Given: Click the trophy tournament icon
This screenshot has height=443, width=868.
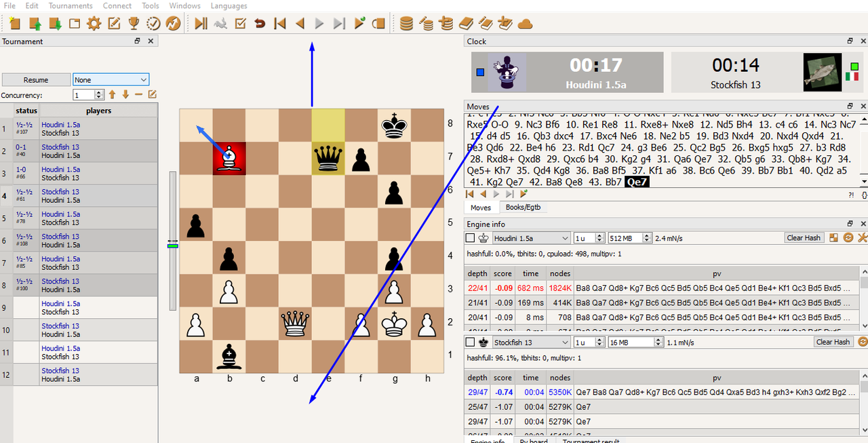Looking at the screenshot, I should 134,23.
